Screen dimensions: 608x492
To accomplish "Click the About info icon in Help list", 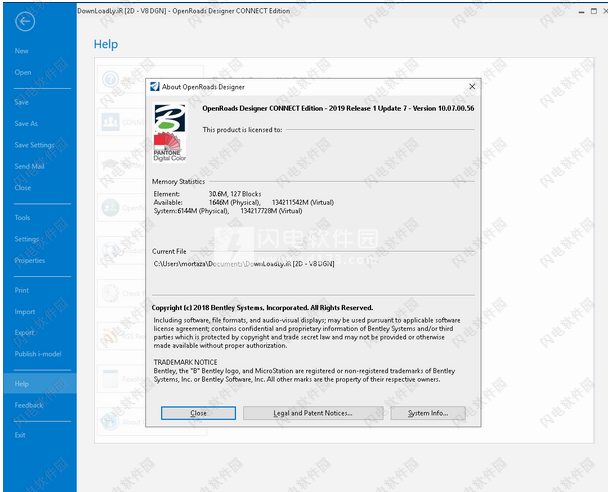I will coord(110,421).
